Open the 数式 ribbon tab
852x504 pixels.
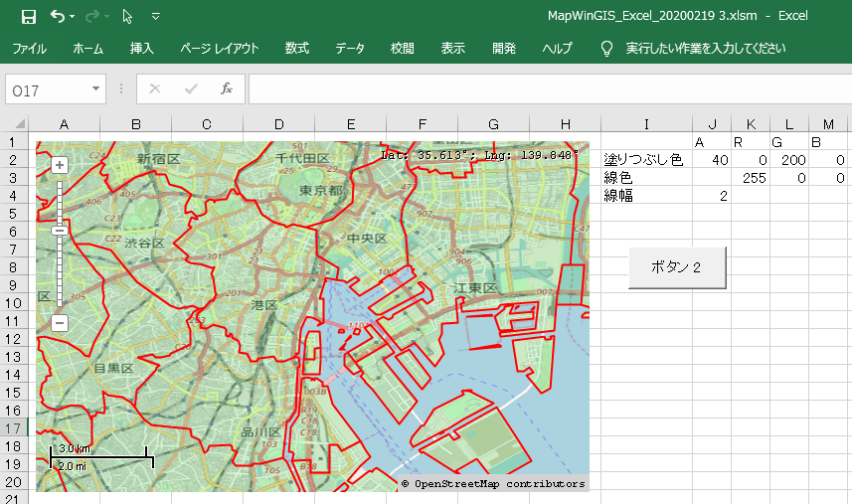click(x=296, y=49)
